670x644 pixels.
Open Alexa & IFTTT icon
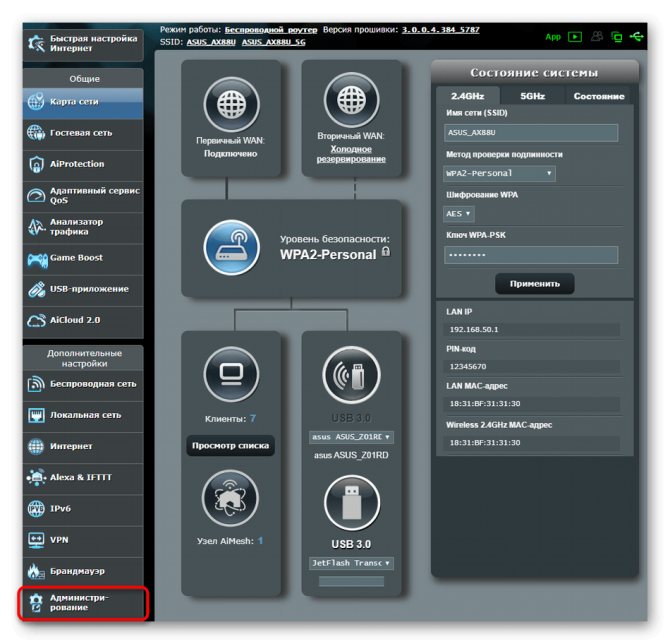coord(36,477)
